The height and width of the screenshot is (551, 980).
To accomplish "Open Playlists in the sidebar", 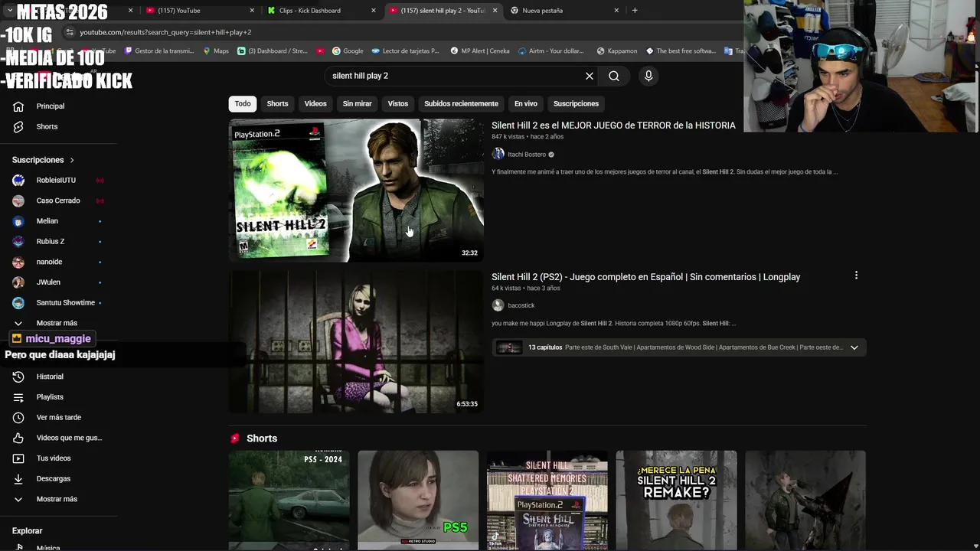I will coord(50,397).
